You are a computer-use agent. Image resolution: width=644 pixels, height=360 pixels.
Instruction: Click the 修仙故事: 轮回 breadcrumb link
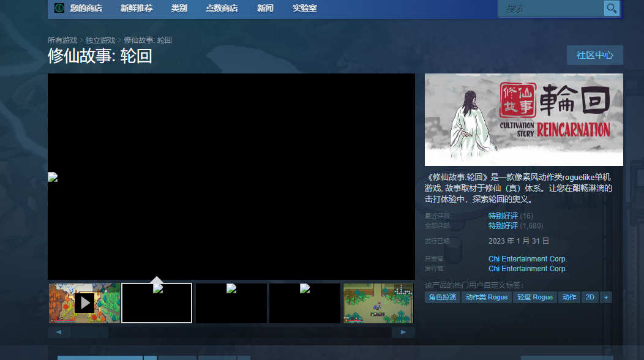click(148, 40)
